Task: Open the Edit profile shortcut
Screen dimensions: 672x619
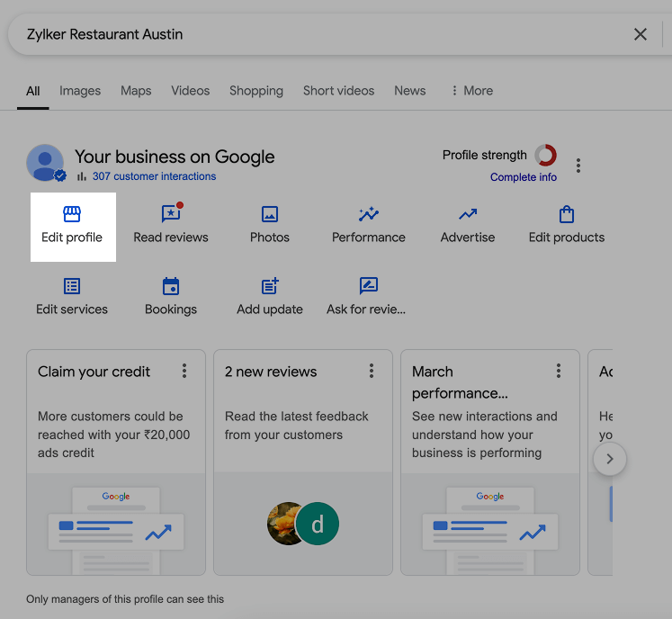Action: (x=72, y=225)
